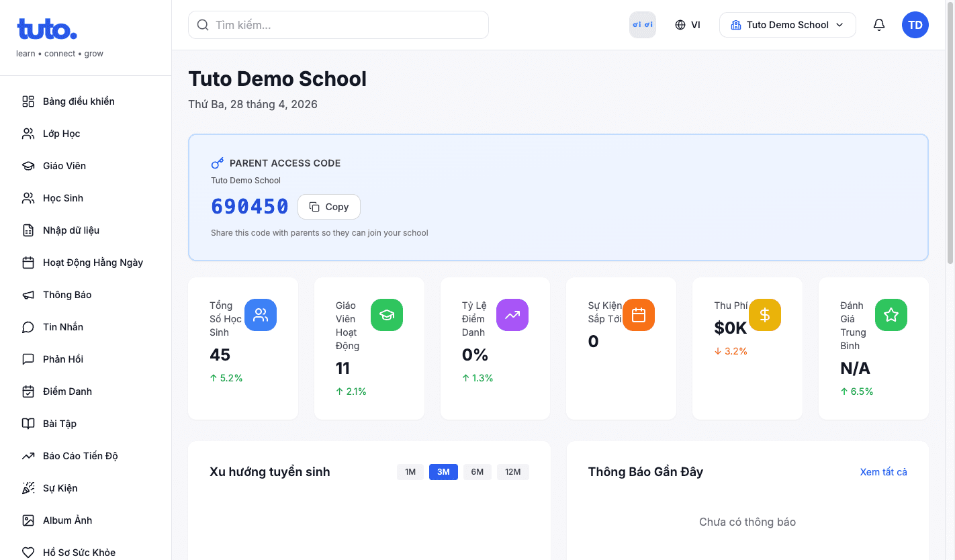Viewport: 955px width, 560px height.
Task: Click Xem tất cả link
Action: coord(883,472)
